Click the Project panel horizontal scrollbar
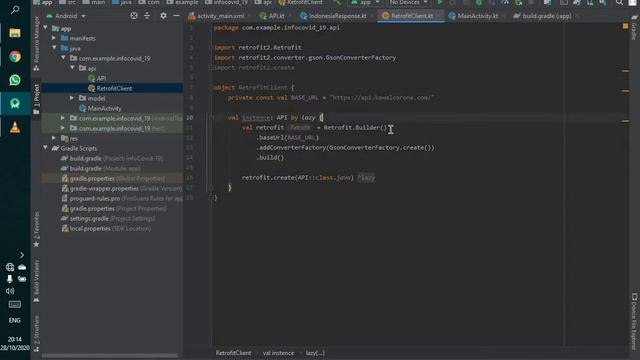 pos(109,356)
